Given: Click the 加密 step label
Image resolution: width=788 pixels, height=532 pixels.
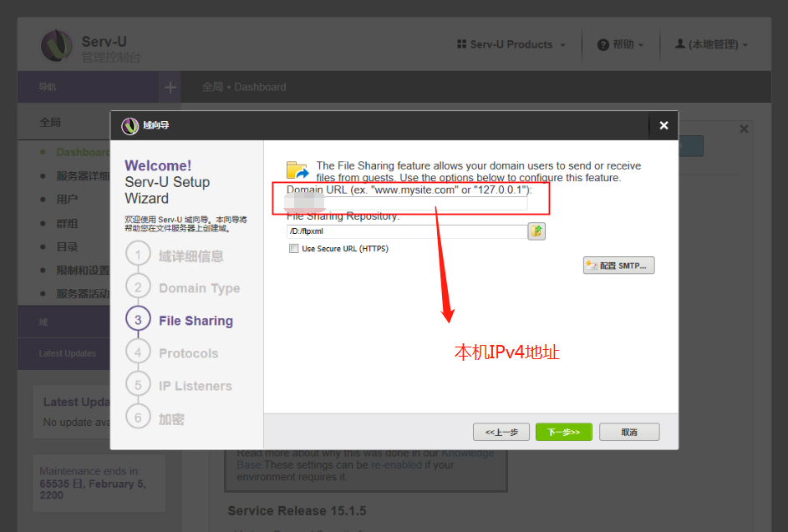Looking at the screenshot, I should (171, 419).
